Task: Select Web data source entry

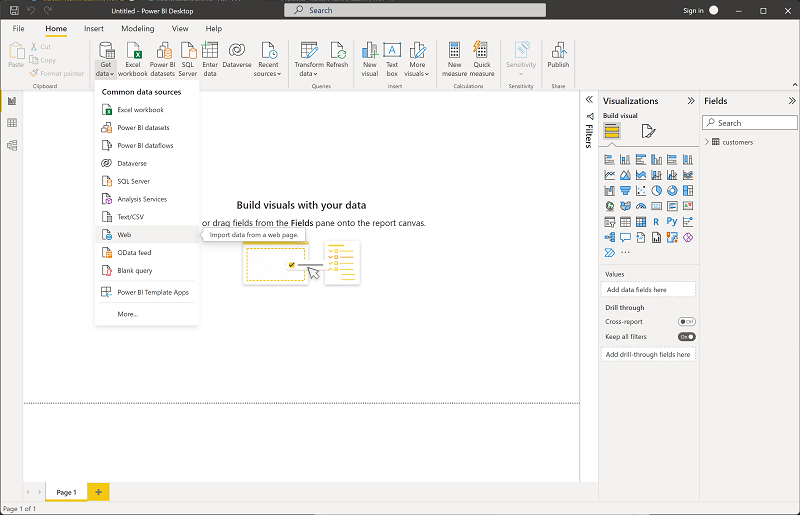Action: [x=147, y=235]
